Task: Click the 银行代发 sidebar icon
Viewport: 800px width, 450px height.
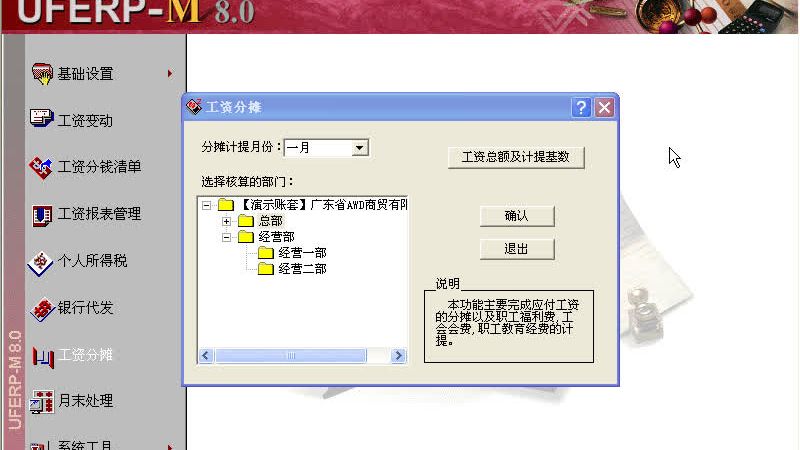Action: pos(42,309)
